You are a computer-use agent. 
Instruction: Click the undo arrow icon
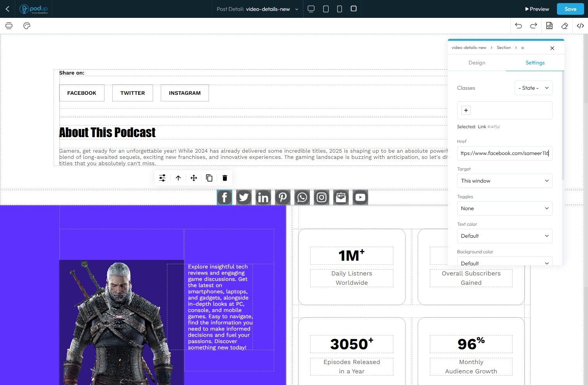(518, 26)
